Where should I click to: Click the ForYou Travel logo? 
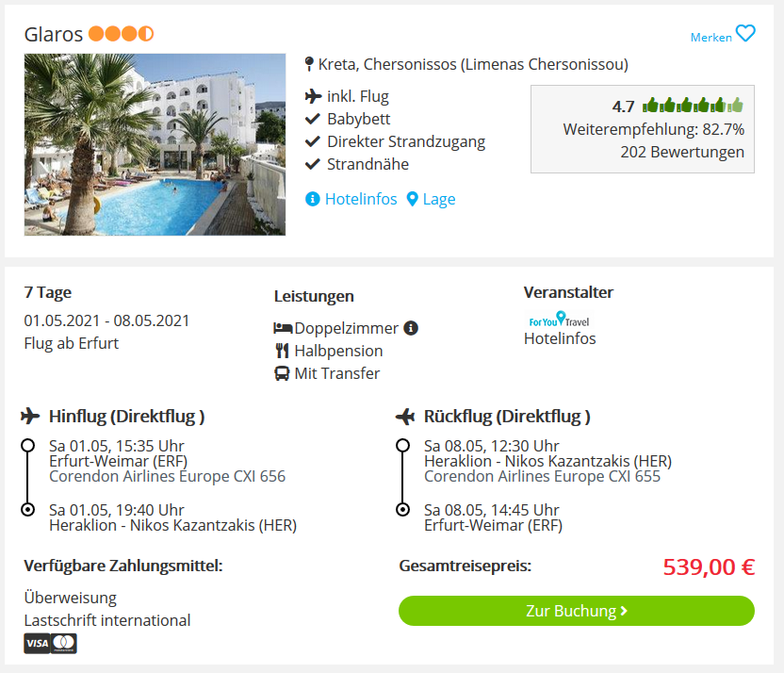(x=559, y=320)
